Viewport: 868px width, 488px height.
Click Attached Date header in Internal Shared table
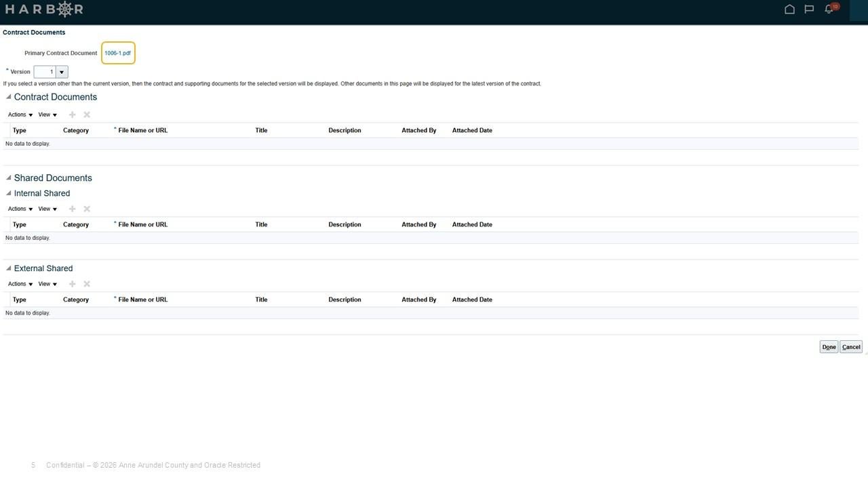point(472,224)
